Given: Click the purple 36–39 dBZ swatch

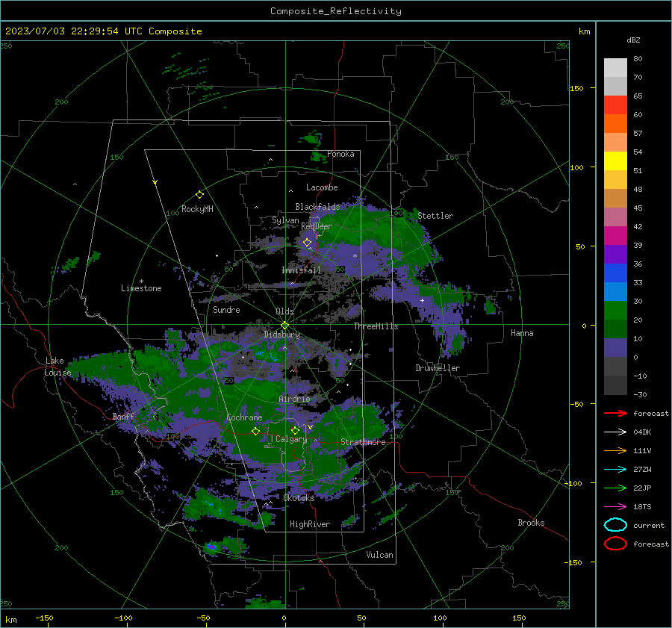Looking at the screenshot, I should pyautogui.click(x=615, y=255).
